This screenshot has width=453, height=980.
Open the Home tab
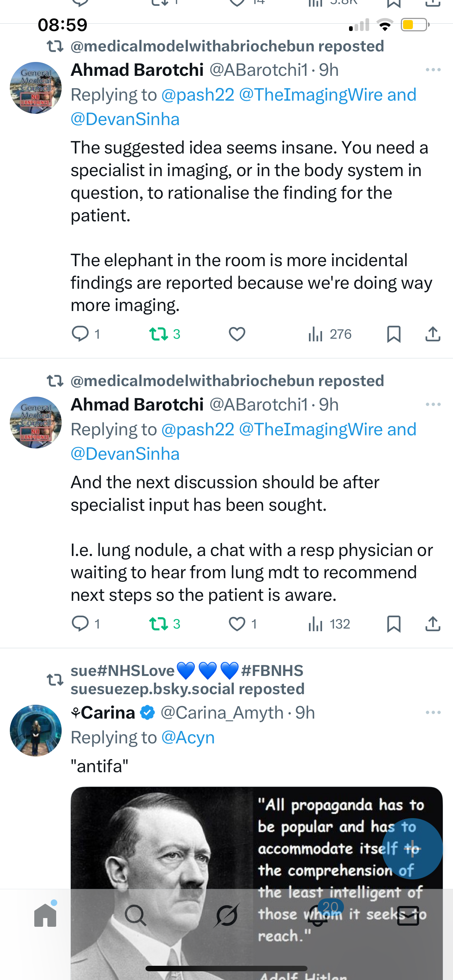coord(45,915)
